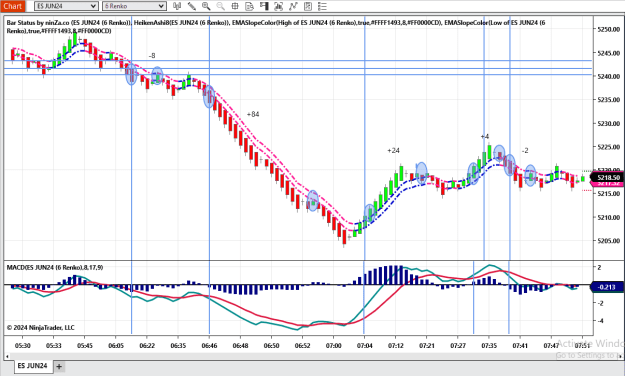Click the MACD(ES JUN24 (6 Renko),8,17,9) label
Image resolution: width=625 pixels, height=376 pixels.
pyautogui.click(x=55, y=268)
